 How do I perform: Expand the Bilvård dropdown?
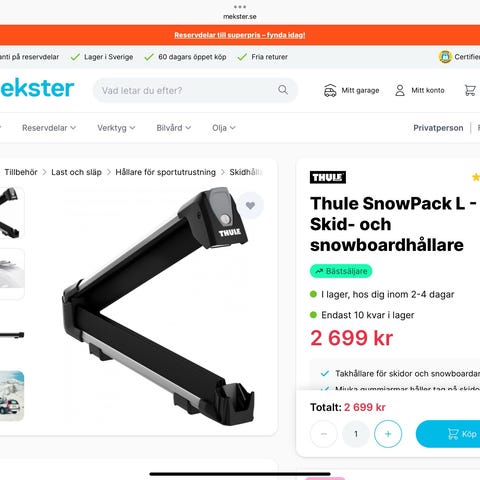(174, 128)
